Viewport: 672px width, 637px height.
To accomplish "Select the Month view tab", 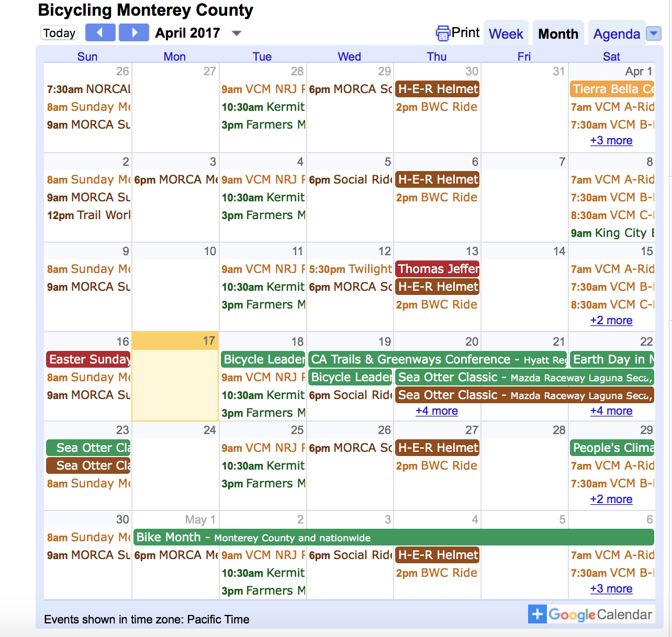I will tap(558, 34).
